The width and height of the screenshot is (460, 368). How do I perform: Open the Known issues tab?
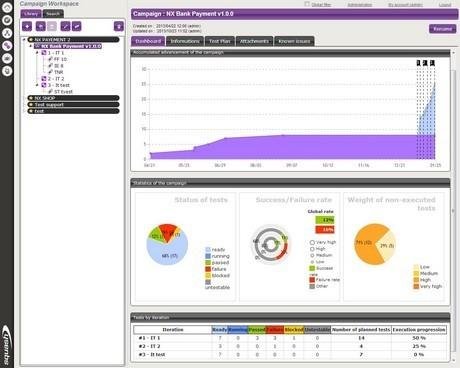pos(294,41)
